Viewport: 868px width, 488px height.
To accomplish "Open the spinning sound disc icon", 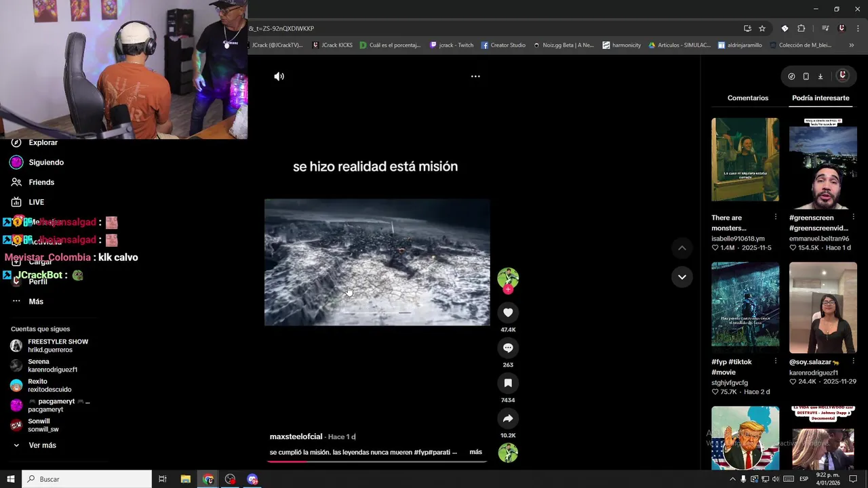I will (508, 453).
